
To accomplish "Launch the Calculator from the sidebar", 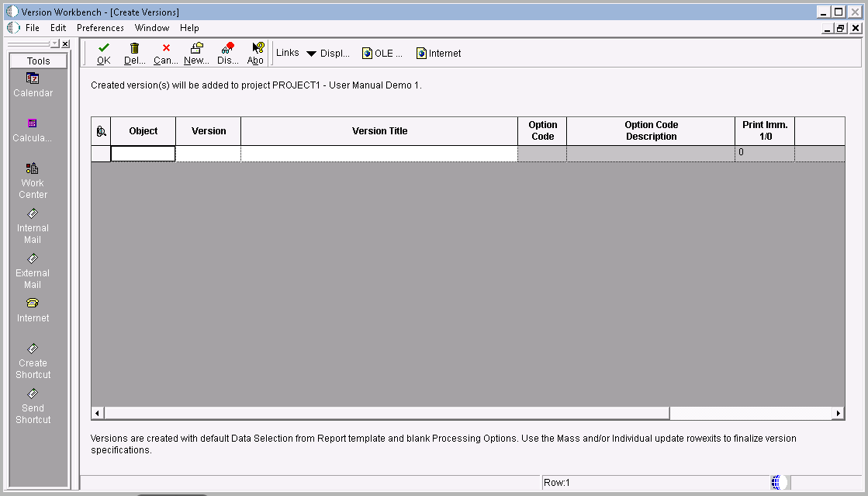I will 32,127.
